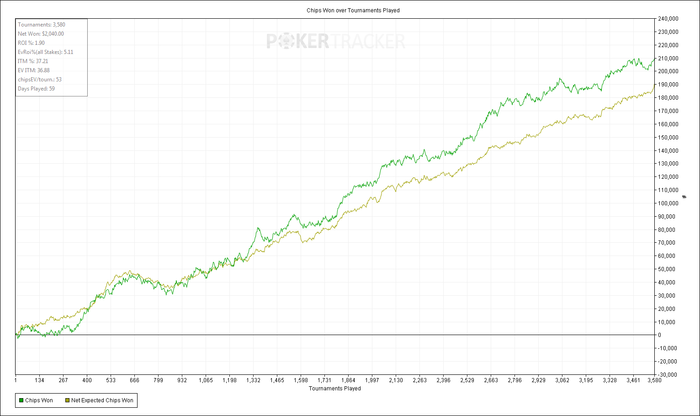
Task: Click the 'Tournaments Played' x-axis title
Action: coord(335,388)
